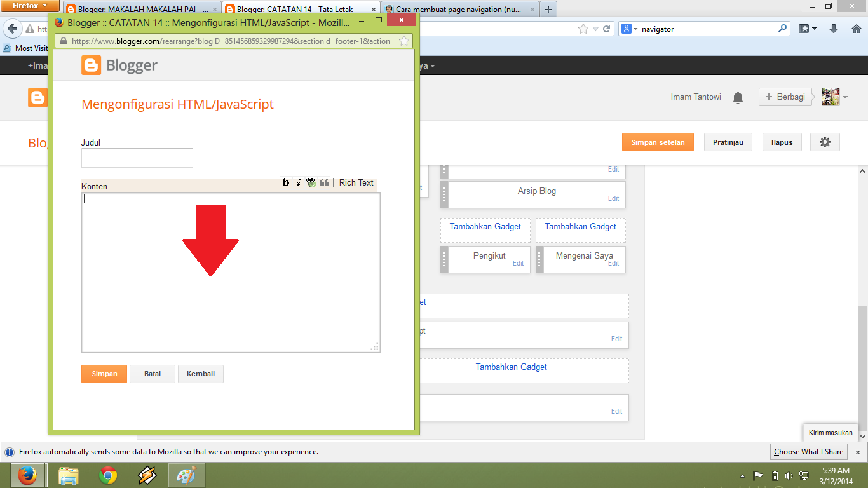
Task: Click the Hapus button
Action: 782,142
